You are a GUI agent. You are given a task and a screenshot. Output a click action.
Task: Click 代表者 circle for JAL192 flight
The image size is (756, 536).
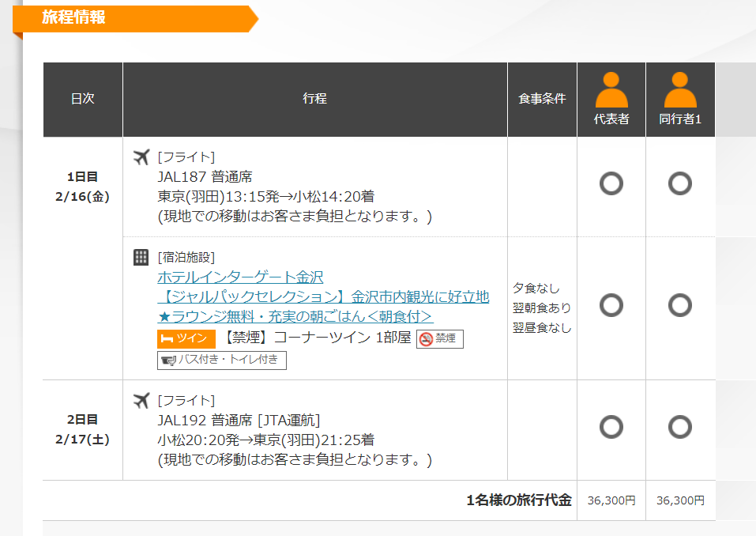[611, 426]
